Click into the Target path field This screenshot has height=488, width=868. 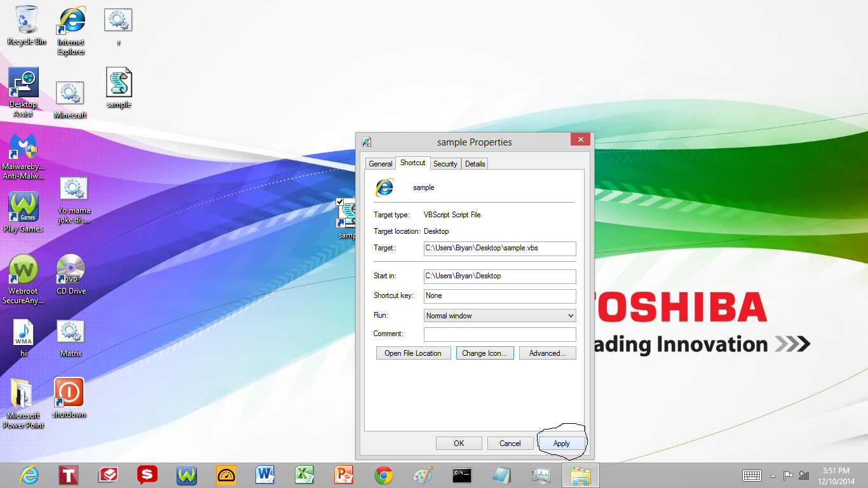500,248
